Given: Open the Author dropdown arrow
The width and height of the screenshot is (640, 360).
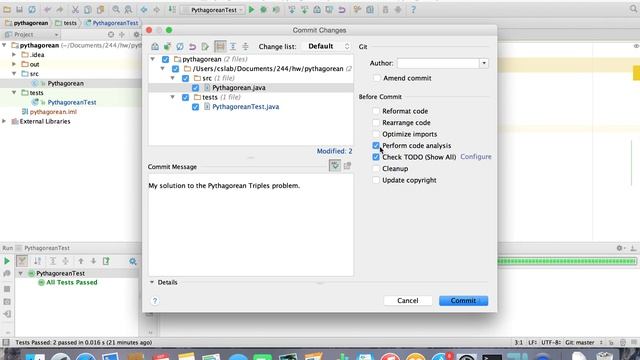Looking at the screenshot, I should coord(484,63).
